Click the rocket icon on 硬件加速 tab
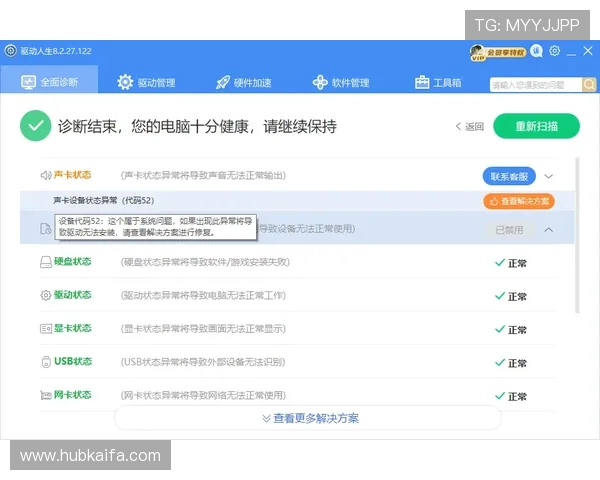Screen dimensions: 600x480 223,82
